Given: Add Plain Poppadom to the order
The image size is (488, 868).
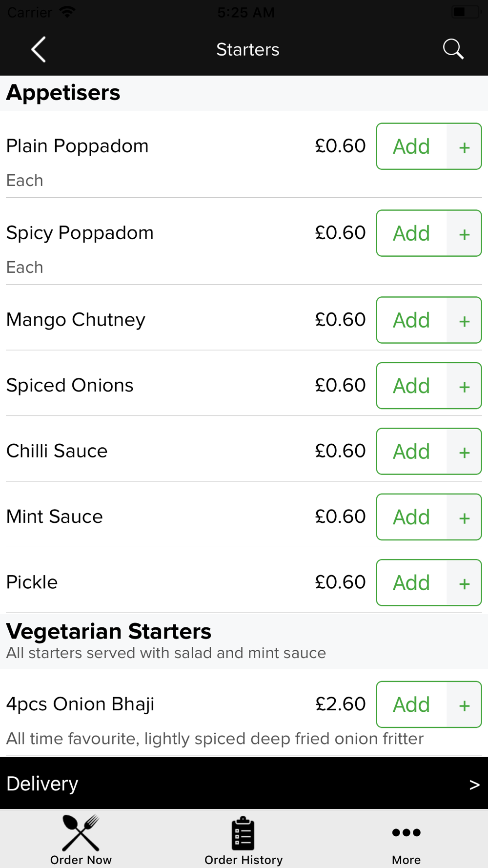Looking at the screenshot, I should click(411, 146).
